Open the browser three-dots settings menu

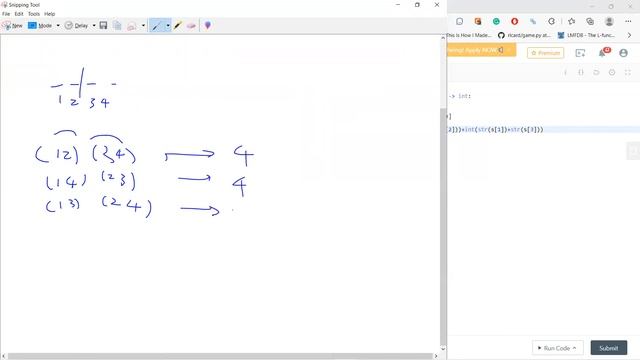pyautogui.click(x=628, y=21)
